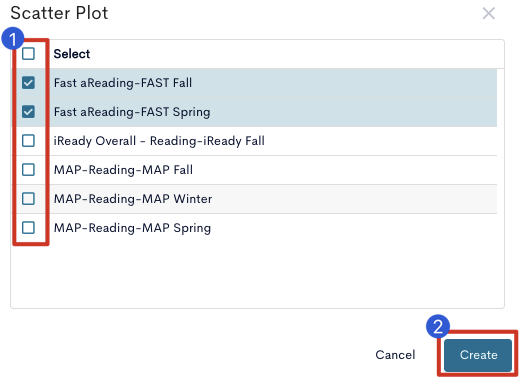Screen dimensions: 522x380
Task: Enable the MAP-Reading-MAP Fall checkbox
Action: pos(28,170)
